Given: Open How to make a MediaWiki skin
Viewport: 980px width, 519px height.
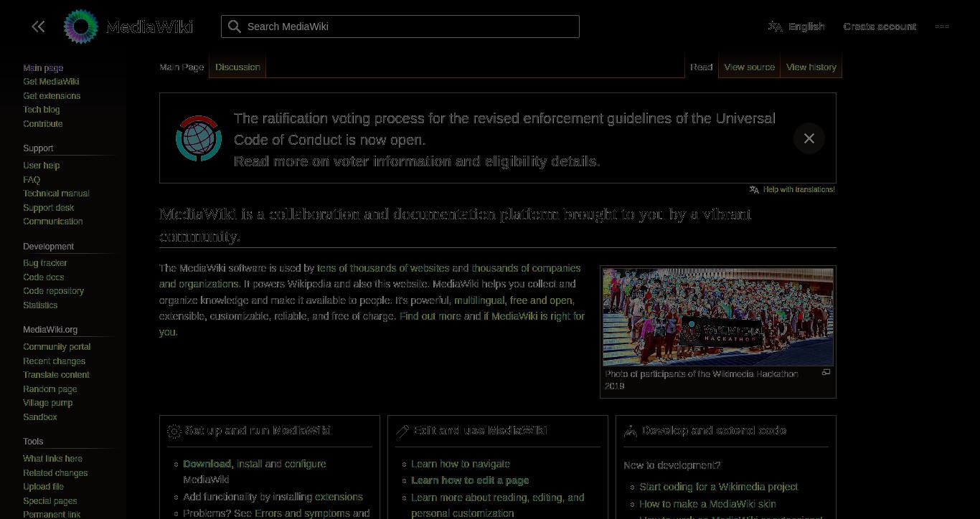Looking at the screenshot, I should pos(707,504).
